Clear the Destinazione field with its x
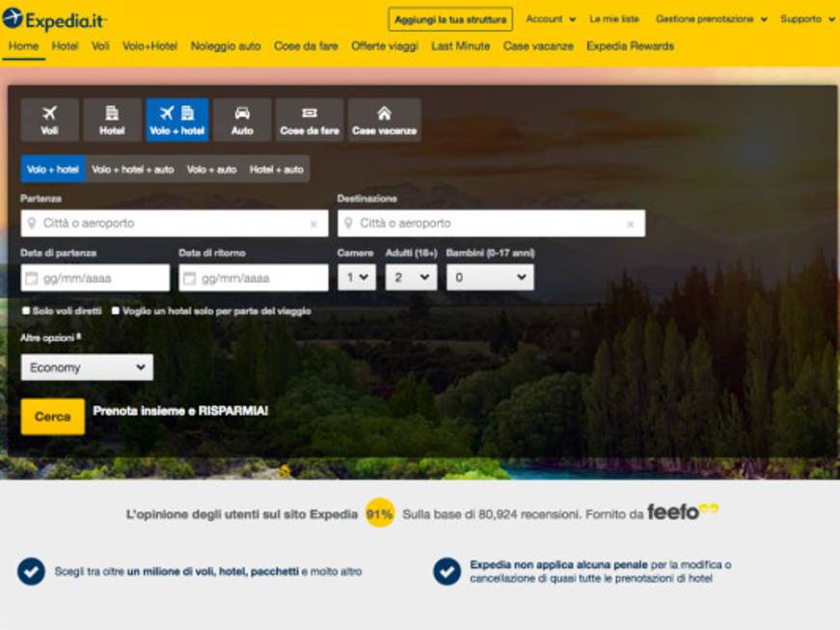Viewport: 840px width, 630px height. click(631, 224)
